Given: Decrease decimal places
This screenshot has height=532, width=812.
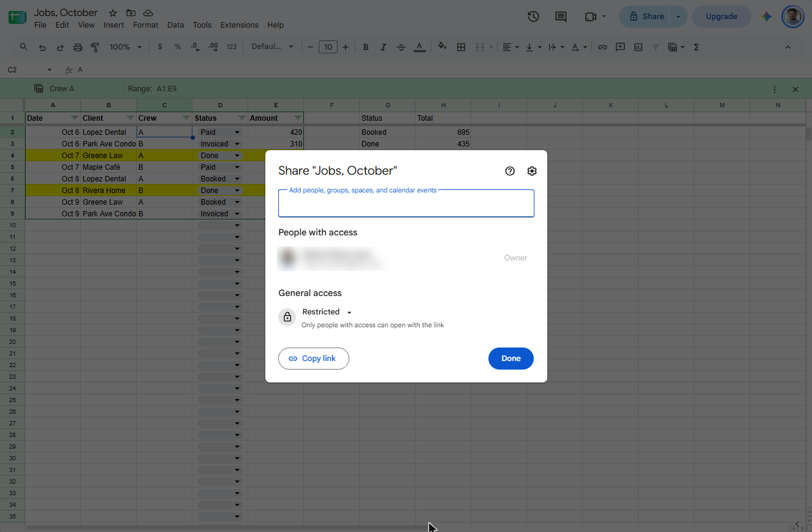Looking at the screenshot, I should 195,47.
